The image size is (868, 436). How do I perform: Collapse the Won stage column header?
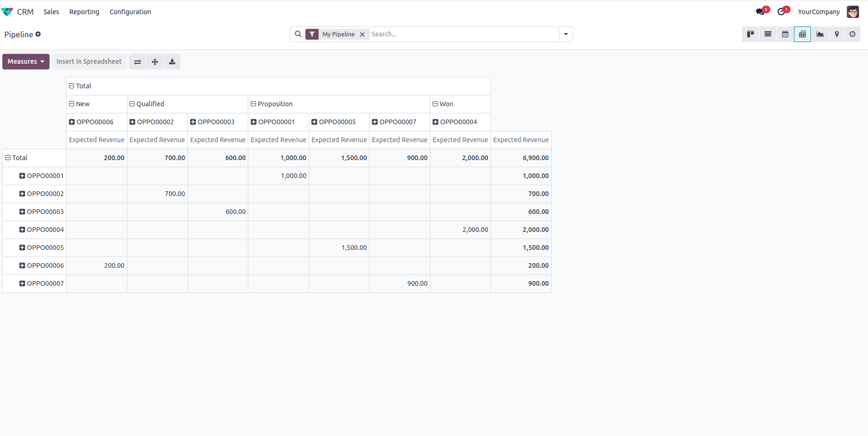tap(461, 104)
